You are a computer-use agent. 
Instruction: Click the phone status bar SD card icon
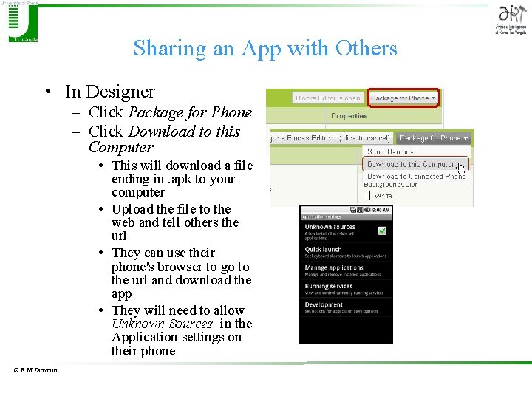pos(353,210)
